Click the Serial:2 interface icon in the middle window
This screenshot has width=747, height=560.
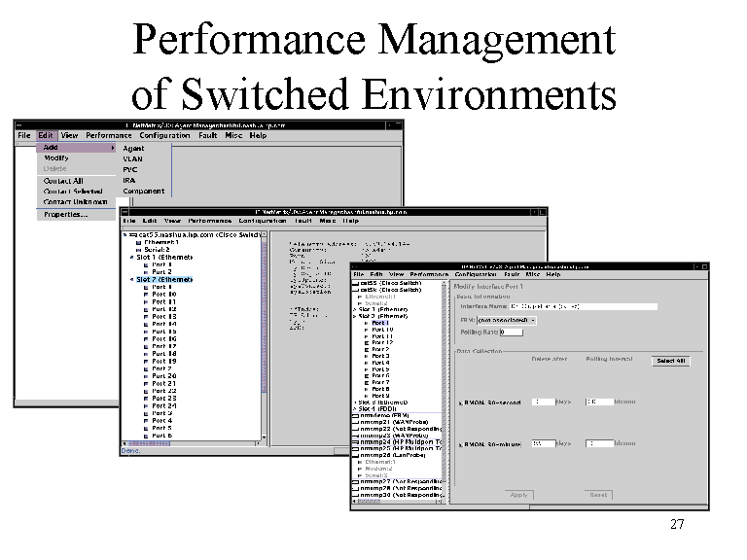click(x=138, y=250)
